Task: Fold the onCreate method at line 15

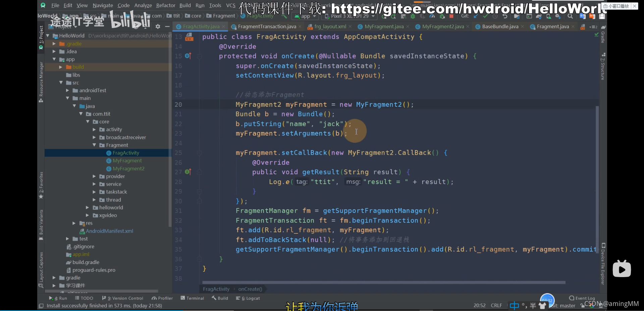Action: pyautogui.click(x=199, y=56)
